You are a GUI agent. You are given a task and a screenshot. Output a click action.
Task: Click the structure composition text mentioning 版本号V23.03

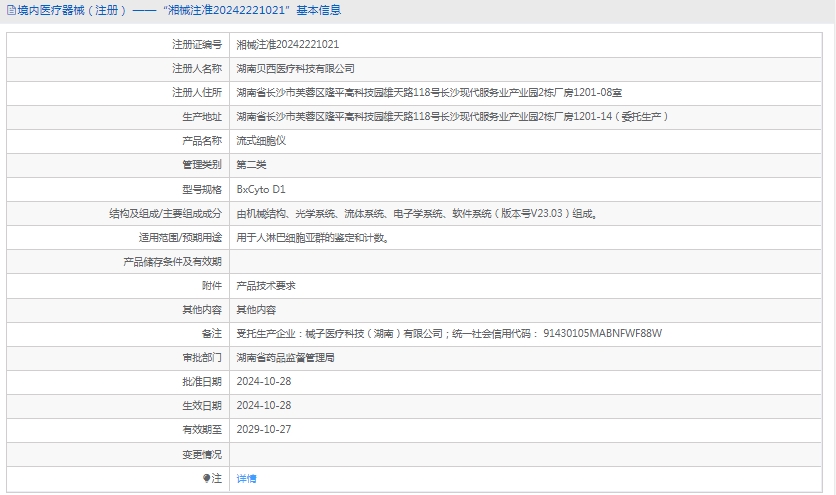(417, 213)
